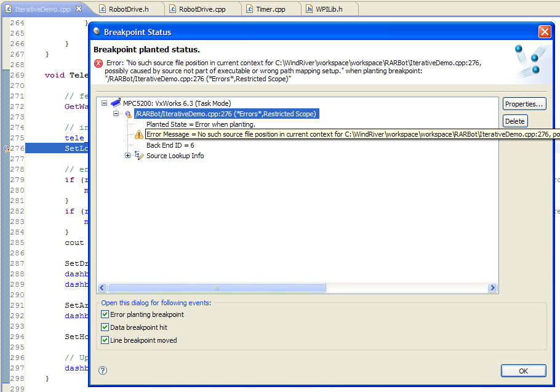
Task: Click the 'cout' text on line 285
Action: click(74, 242)
